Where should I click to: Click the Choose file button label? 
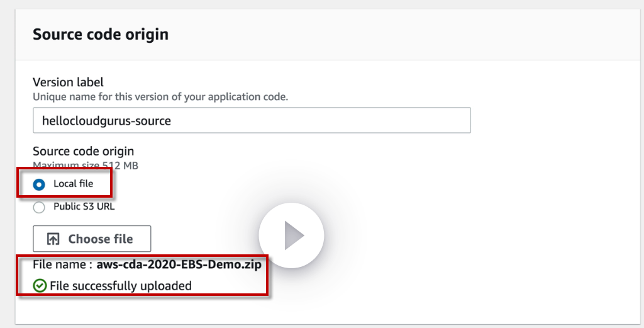(x=101, y=239)
